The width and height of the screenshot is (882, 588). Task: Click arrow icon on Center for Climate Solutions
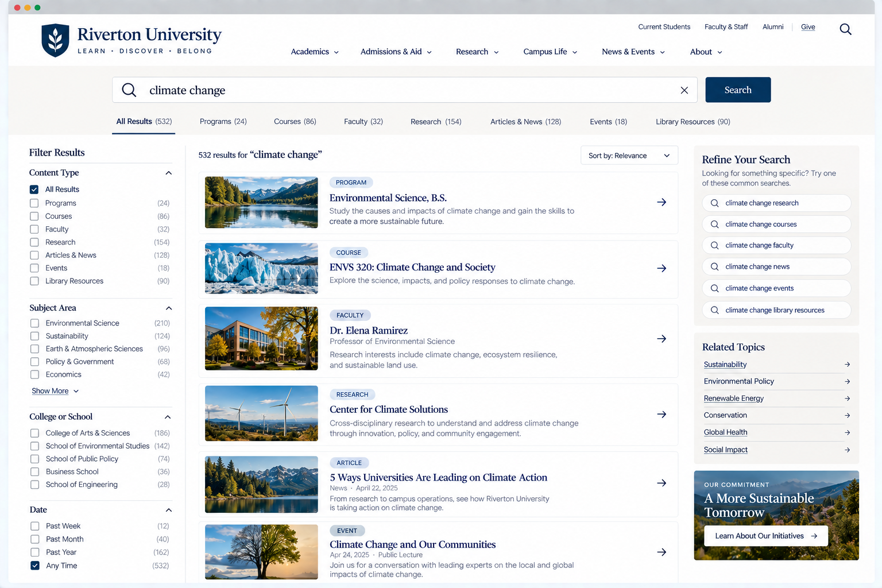661,414
